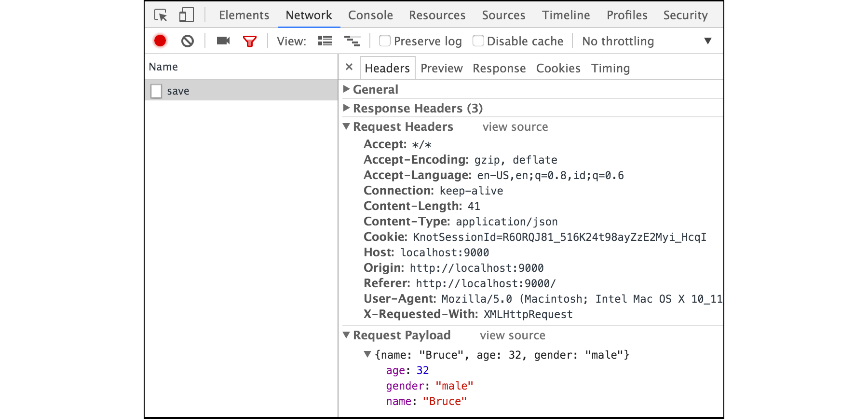Show overview waterfall view icon
Screen dimensions: 868x419
coord(352,41)
